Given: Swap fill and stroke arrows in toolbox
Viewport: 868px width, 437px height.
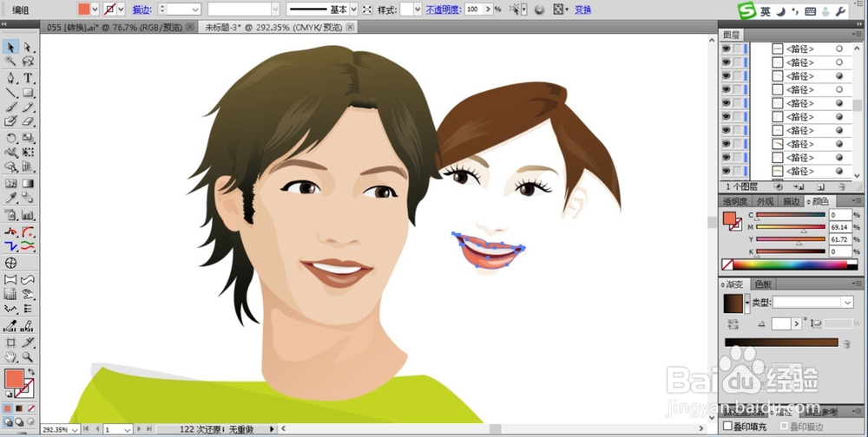Looking at the screenshot, I should [31, 372].
